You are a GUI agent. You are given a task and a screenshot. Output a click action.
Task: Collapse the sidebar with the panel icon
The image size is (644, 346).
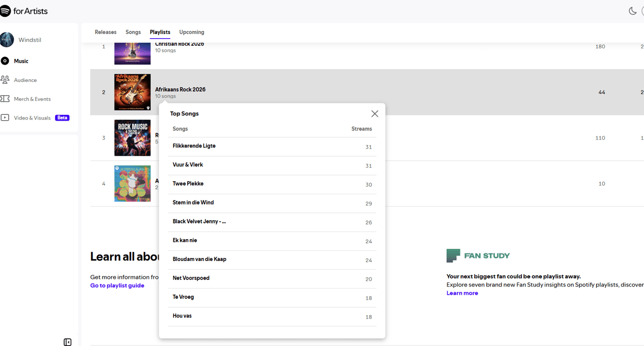click(x=68, y=342)
